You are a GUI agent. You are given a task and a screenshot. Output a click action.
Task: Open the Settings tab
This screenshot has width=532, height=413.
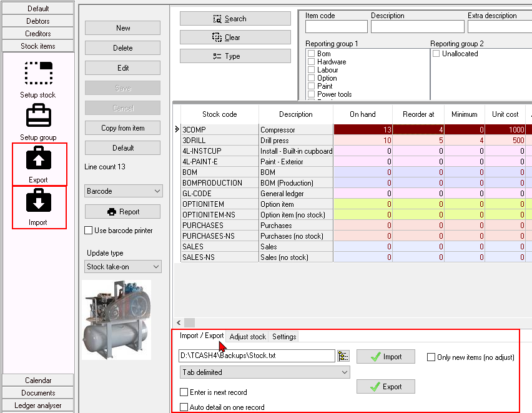(283, 336)
